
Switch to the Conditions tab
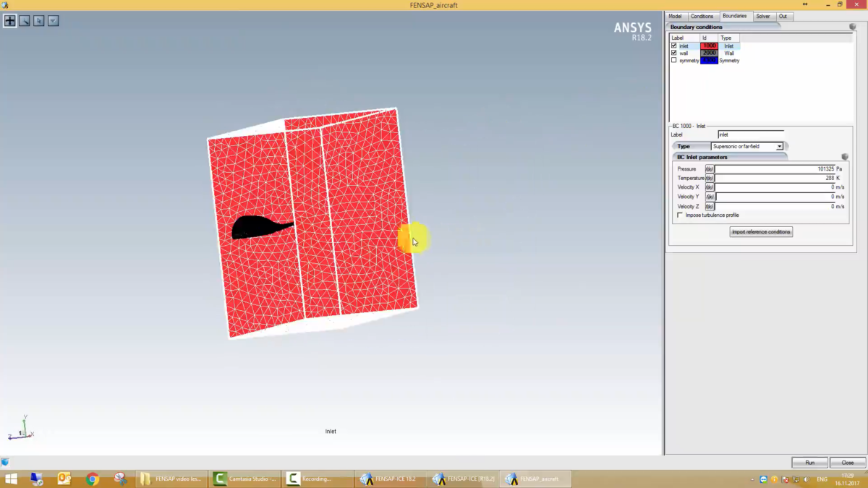point(702,16)
